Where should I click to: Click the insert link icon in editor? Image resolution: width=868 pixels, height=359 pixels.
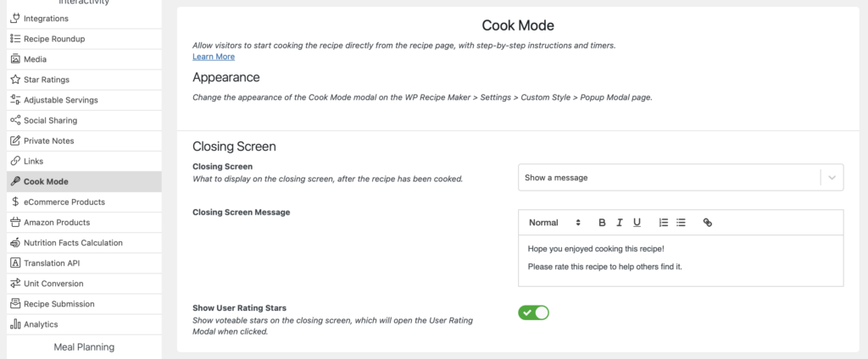[708, 223]
